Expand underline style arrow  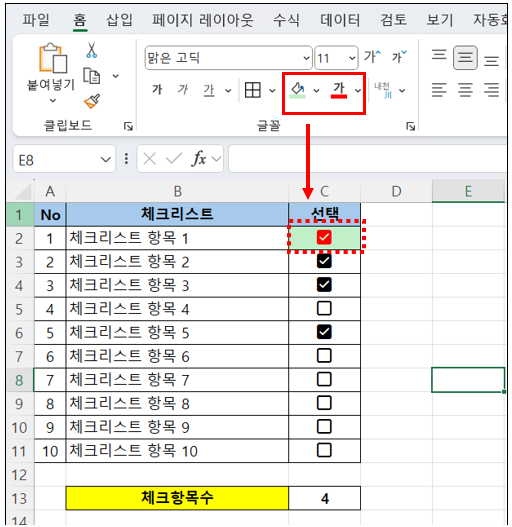tap(228, 90)
